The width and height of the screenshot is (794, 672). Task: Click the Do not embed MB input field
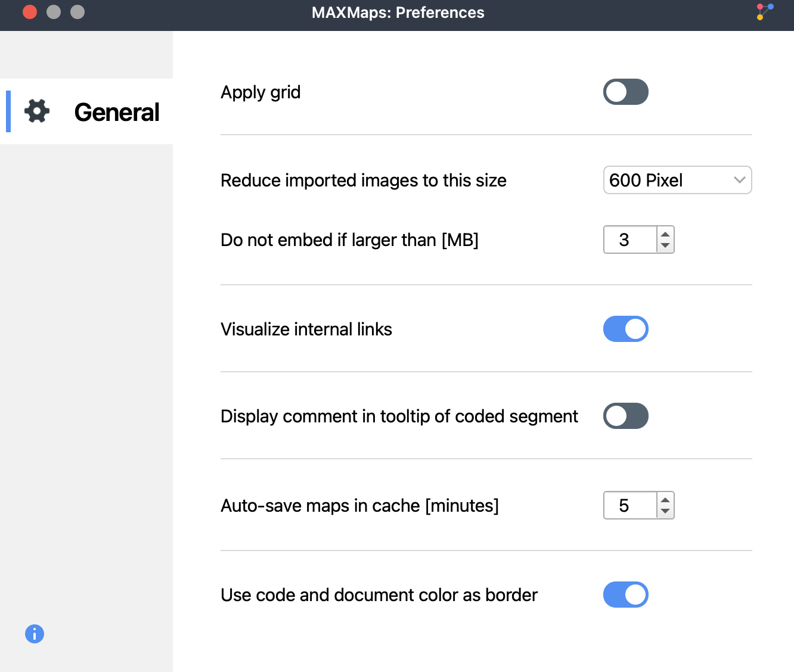pyautogui.click(x=631, y=239)
